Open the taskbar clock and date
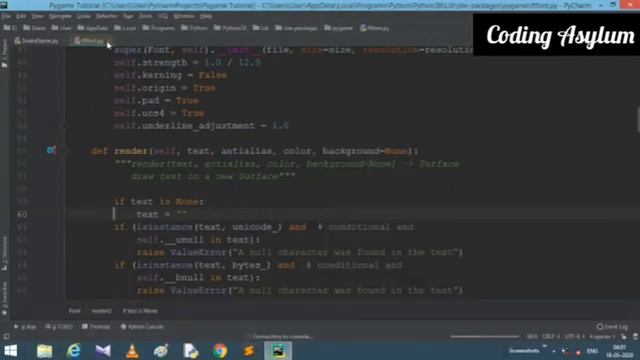This screenshot has width=640, height=360. [x=619, y=351]
